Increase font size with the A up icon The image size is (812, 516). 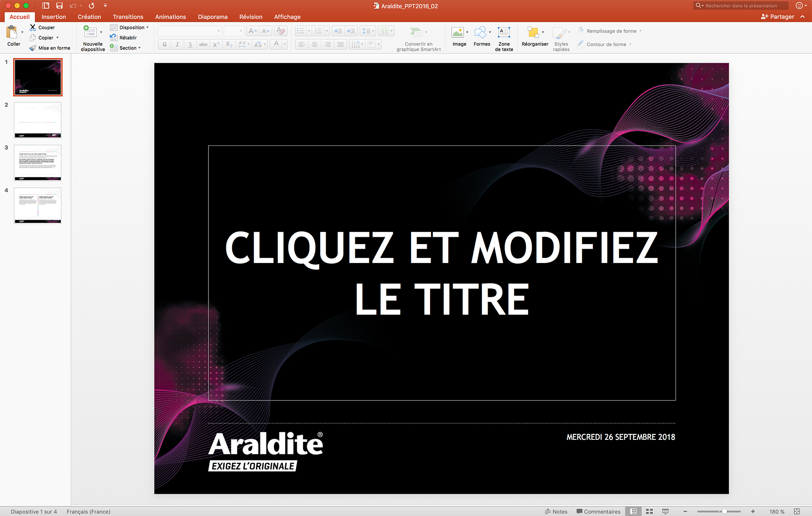point(252,31)
